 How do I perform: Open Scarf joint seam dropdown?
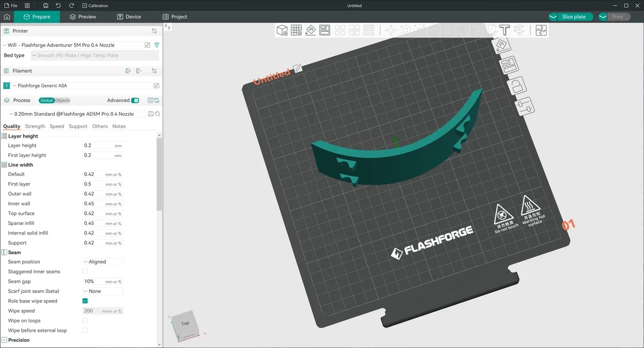point(103,291)
